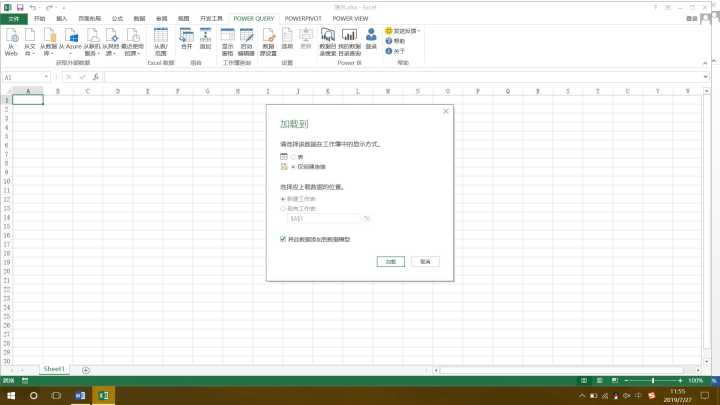This screenshot has width=720, height=405.
Task: Click the new sheet plus icon beside Sheet1
Action: 86,369
